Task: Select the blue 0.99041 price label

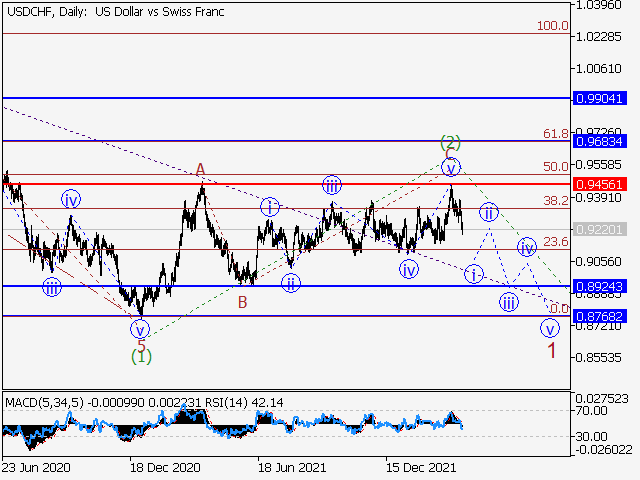Action: [599, 98]
